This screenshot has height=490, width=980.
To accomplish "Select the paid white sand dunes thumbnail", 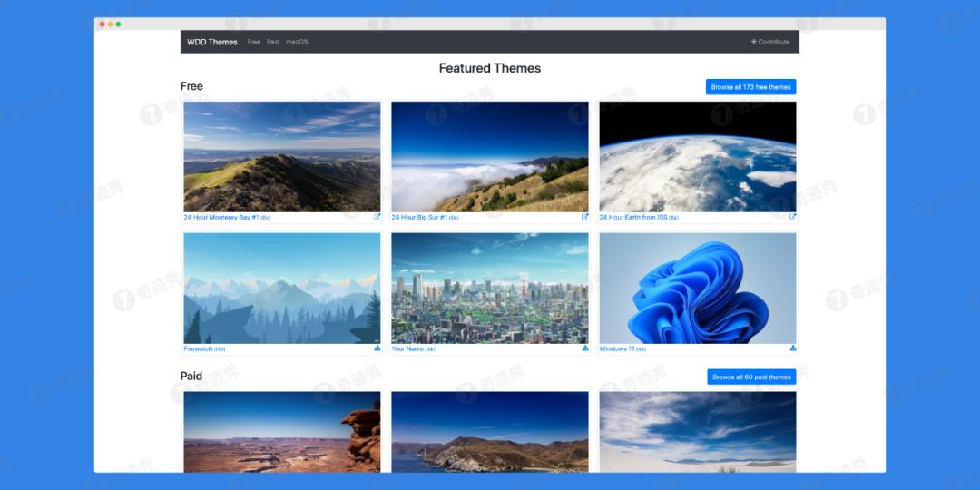I will pos(698,432).
